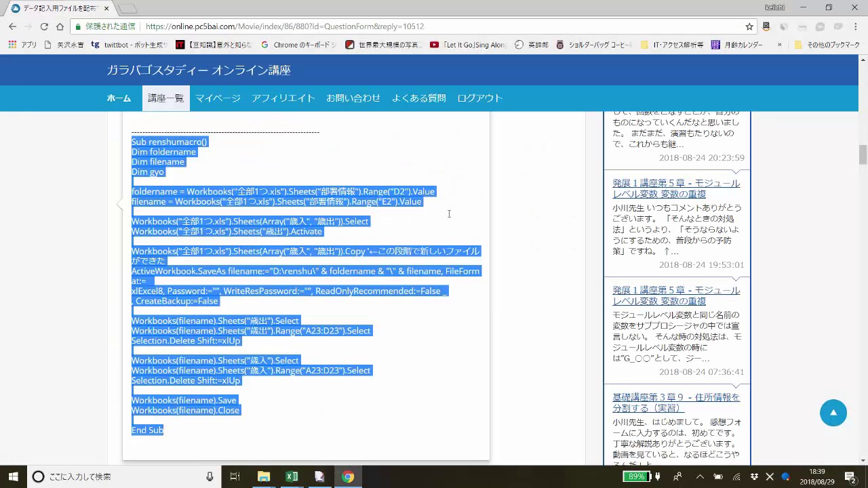This screenshot has height=488, width=868.
Task: Open the 基礎講座第３章９ comment link
Action: (x=675, y=403)
